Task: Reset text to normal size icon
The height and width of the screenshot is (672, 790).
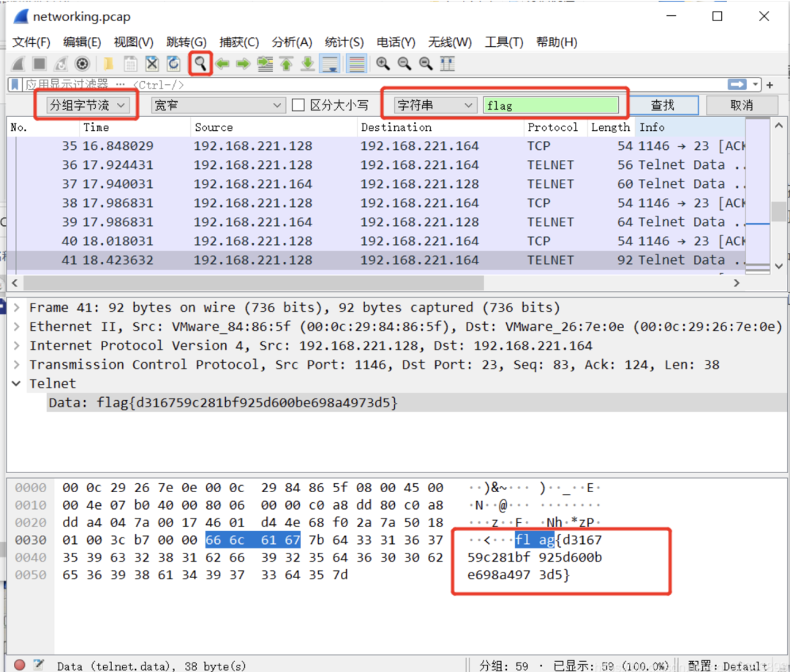Action: point(426,64)
